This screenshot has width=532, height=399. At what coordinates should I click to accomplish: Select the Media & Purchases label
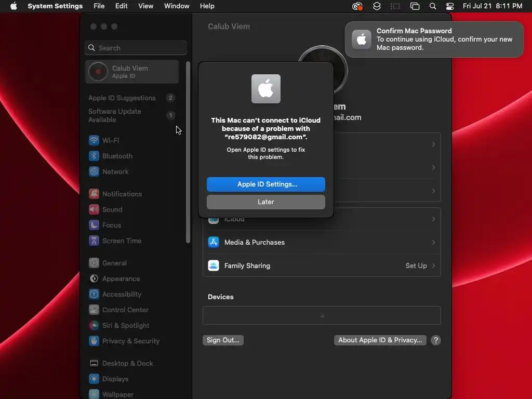pyautogui.click(x=255, y=242)
